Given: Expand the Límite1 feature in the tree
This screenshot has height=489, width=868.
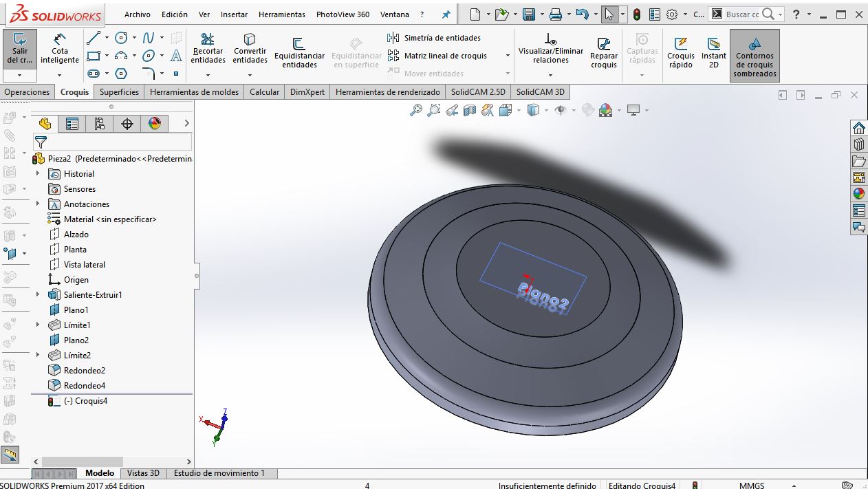Looking at the screenshot, I should point(38,325).
